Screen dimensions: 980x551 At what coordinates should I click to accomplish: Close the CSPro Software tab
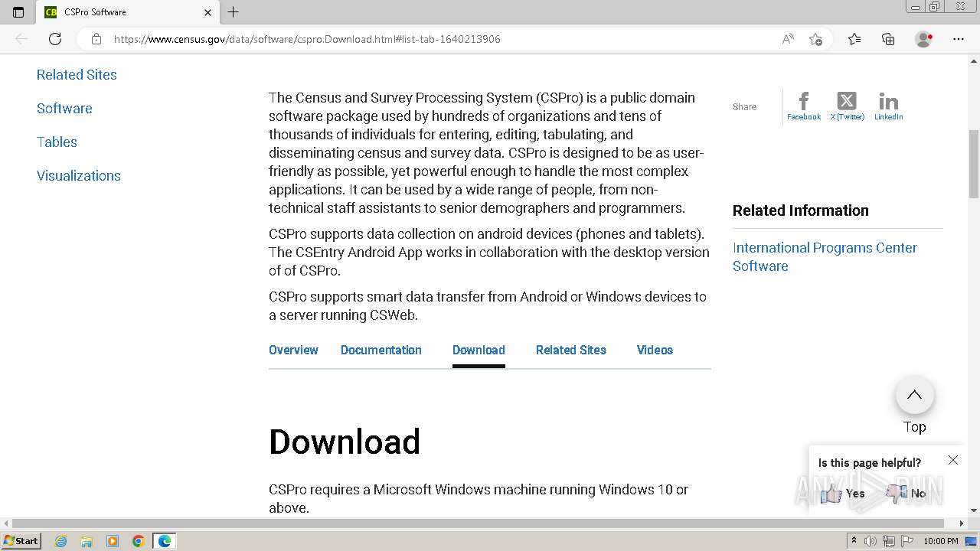coord(207,12)
